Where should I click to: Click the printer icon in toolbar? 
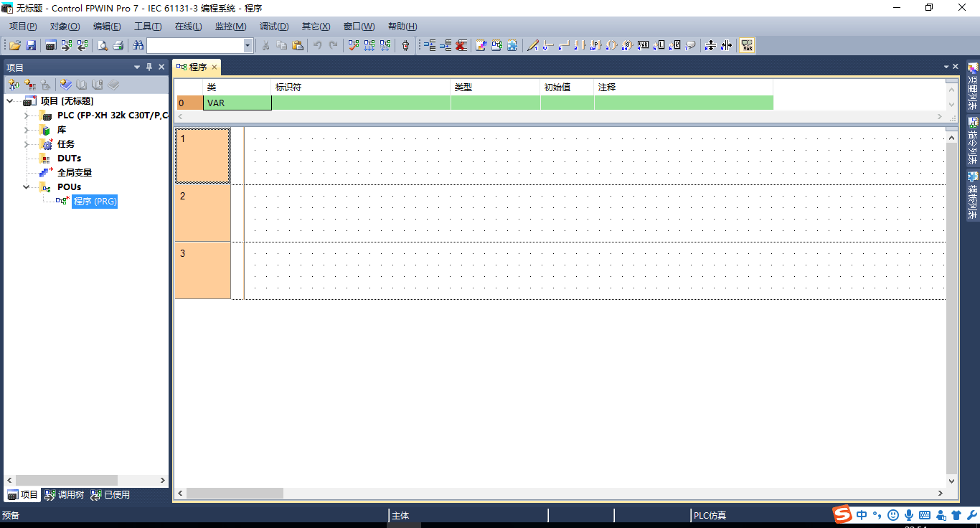[x=118, y=45]
